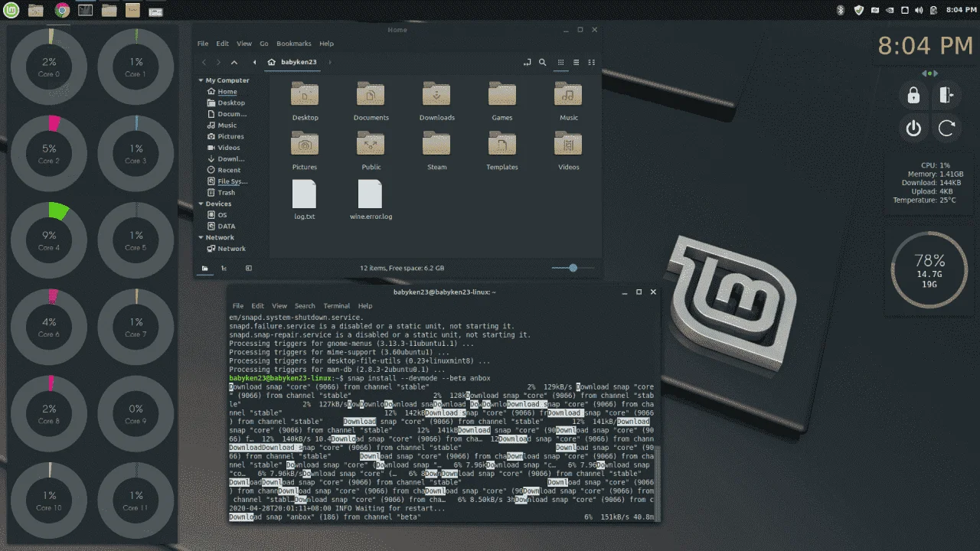
Task: Launch Chrome browser from the panel
Action: pos(62,10)
